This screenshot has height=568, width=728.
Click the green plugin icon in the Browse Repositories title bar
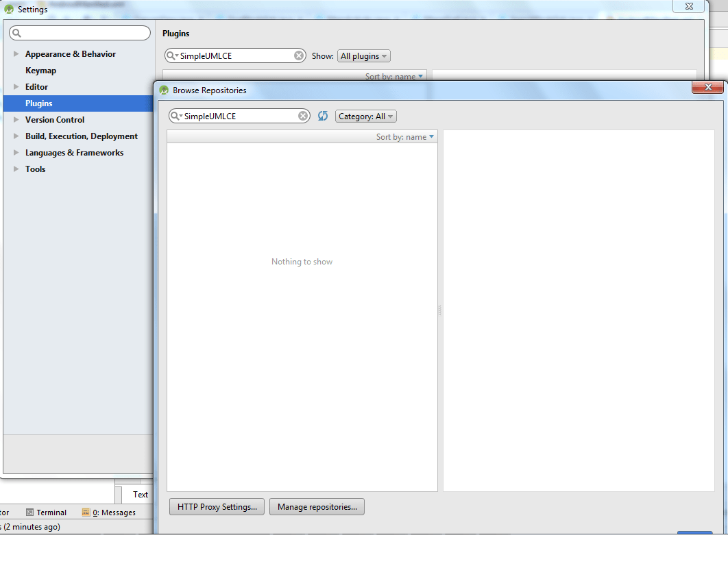pyautogui.click(x=164, y=90)
